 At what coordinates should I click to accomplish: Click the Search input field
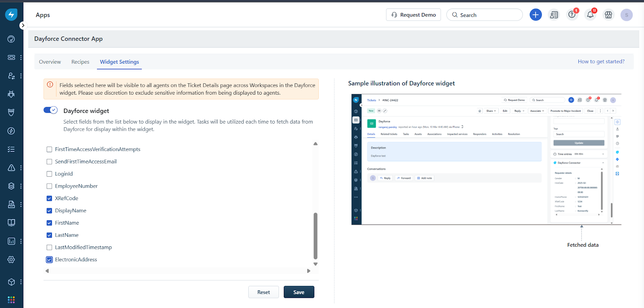point(484,15)
